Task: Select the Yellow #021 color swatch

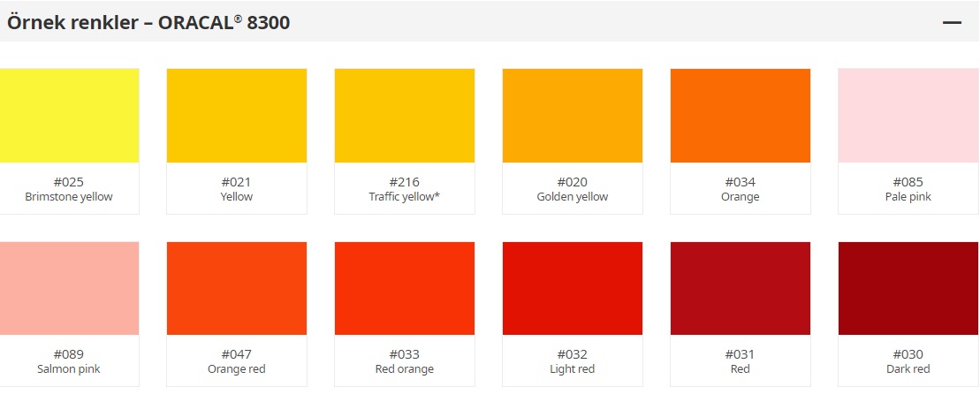Action: (237, 116)
